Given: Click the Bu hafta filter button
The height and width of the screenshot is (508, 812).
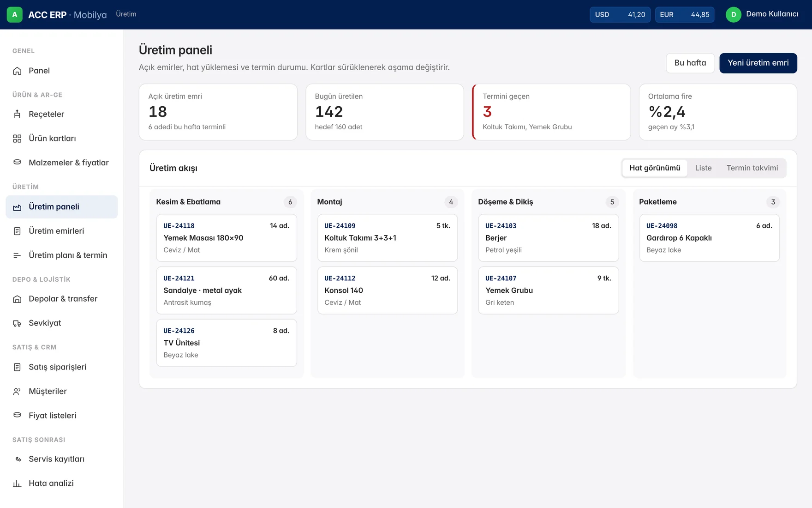Looking at the screenshot, I should coord(690,63).
